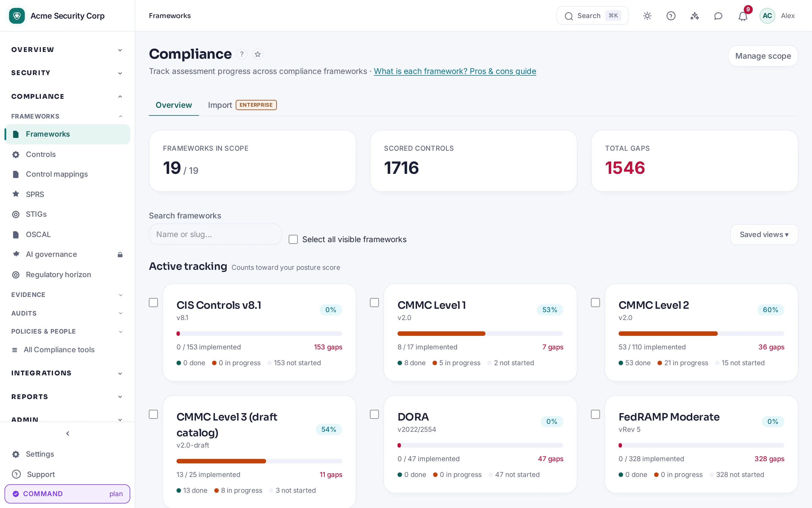Open OSCAL document item in sidebar
The image size is (812, 508).
[x=67, y=234]
